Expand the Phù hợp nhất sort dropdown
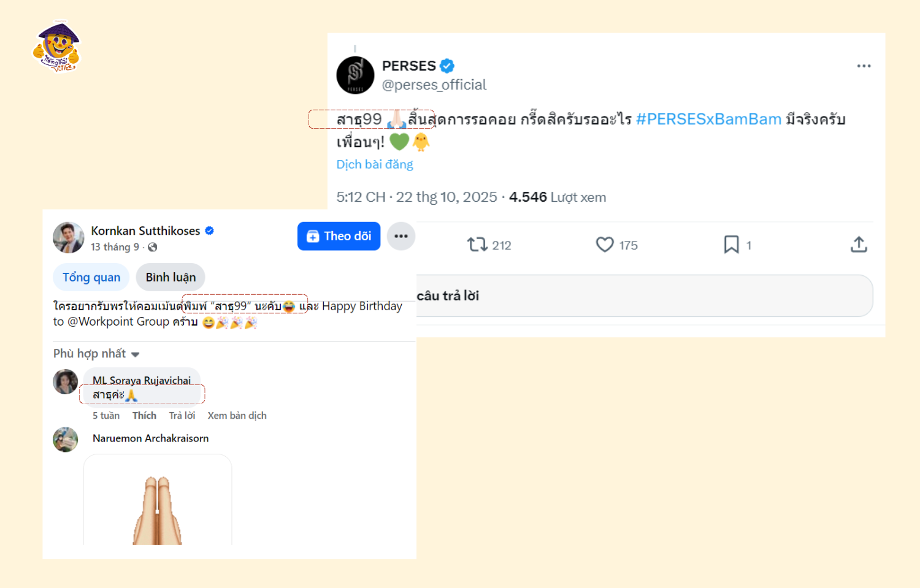The height and width of the screenshot is (588, 920). coord(96,354)
